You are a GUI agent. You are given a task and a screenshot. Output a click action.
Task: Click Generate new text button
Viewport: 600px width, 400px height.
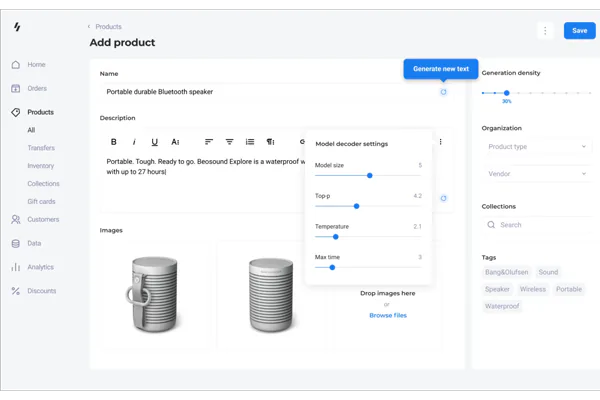[x=441, y=69]
